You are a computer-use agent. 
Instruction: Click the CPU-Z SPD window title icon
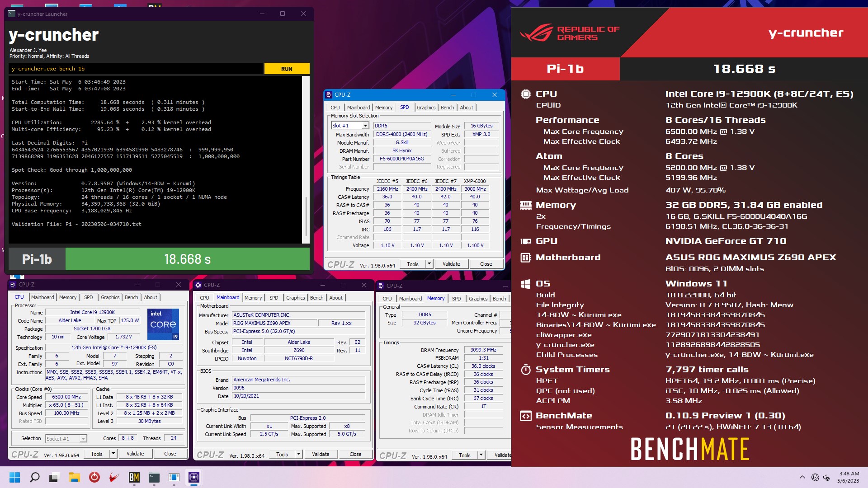pos(329,95)
